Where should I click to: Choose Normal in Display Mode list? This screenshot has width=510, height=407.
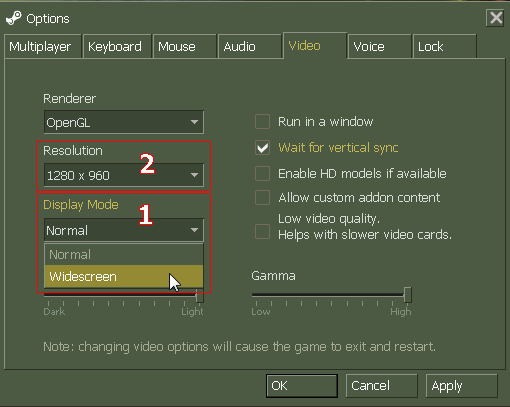[x=124, y=255]
